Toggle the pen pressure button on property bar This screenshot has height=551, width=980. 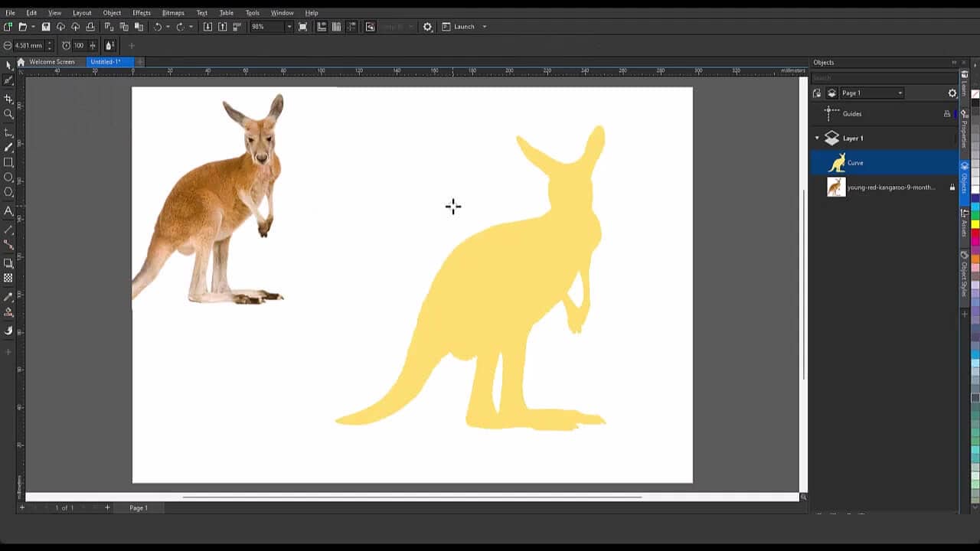[x=110, y=46]
